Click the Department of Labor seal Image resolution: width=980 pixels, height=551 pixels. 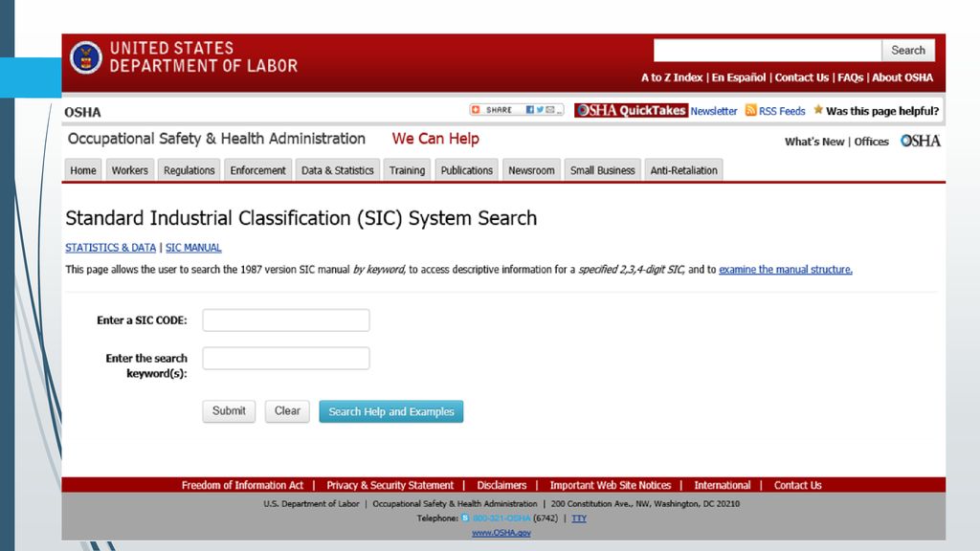click(85, 57)
